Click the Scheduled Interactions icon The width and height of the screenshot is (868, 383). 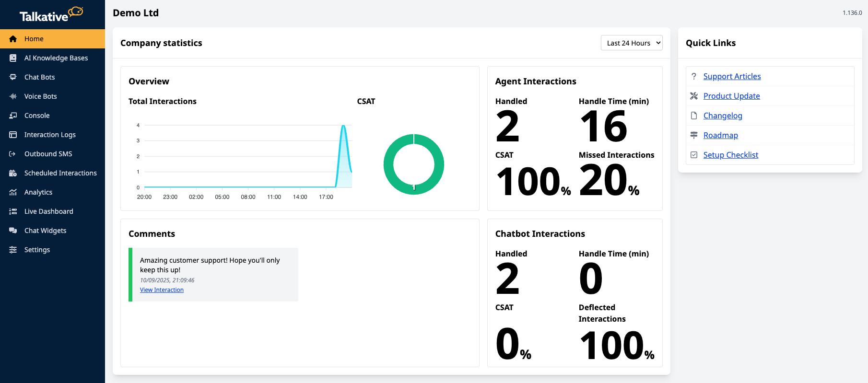point(13,173)
